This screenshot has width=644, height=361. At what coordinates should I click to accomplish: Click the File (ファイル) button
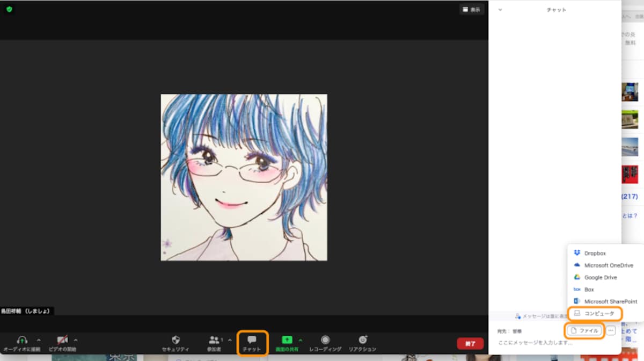coord(584,330)
